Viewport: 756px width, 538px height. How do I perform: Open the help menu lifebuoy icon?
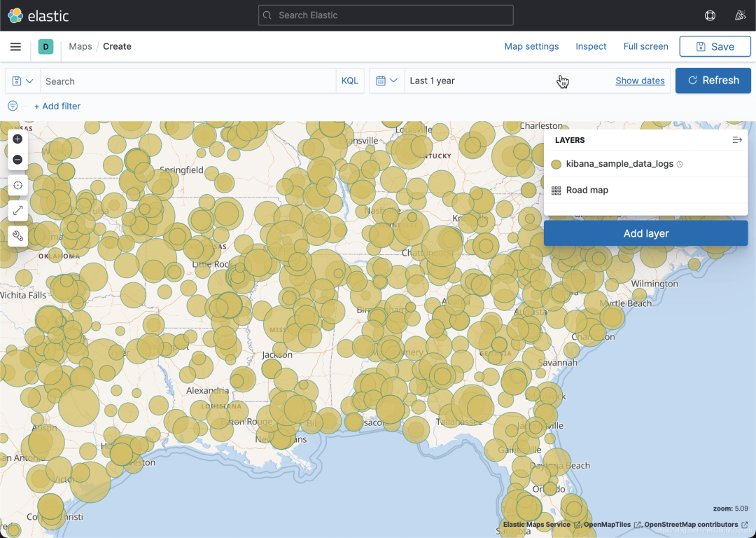(710, 15)
